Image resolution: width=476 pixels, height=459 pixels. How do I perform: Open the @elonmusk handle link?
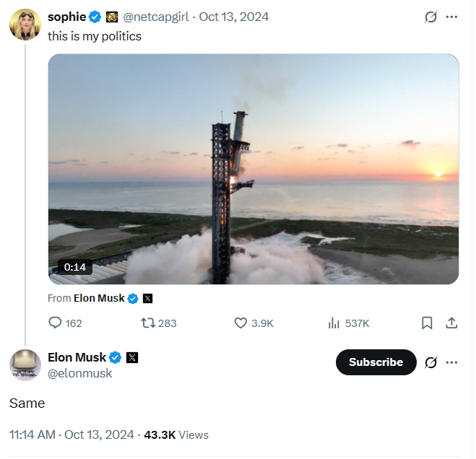[x=79, y=373]
